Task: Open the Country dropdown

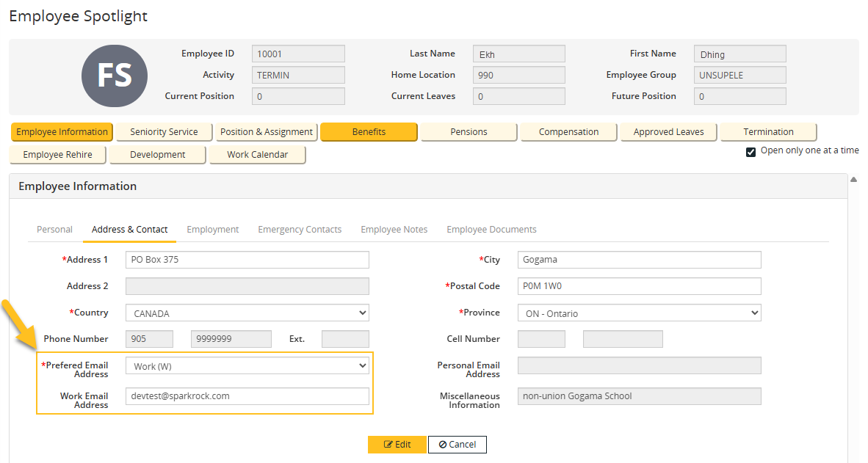Action: pyautogui.click(x=247, y=312)
